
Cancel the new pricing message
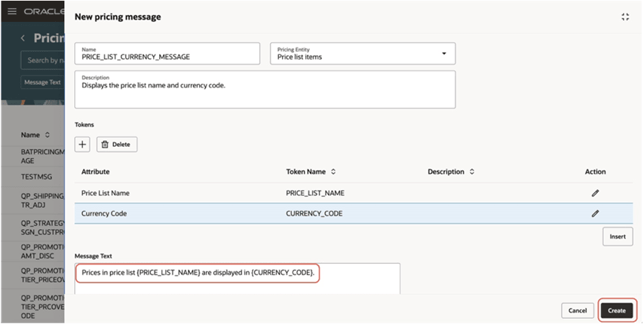coord(578,310)
